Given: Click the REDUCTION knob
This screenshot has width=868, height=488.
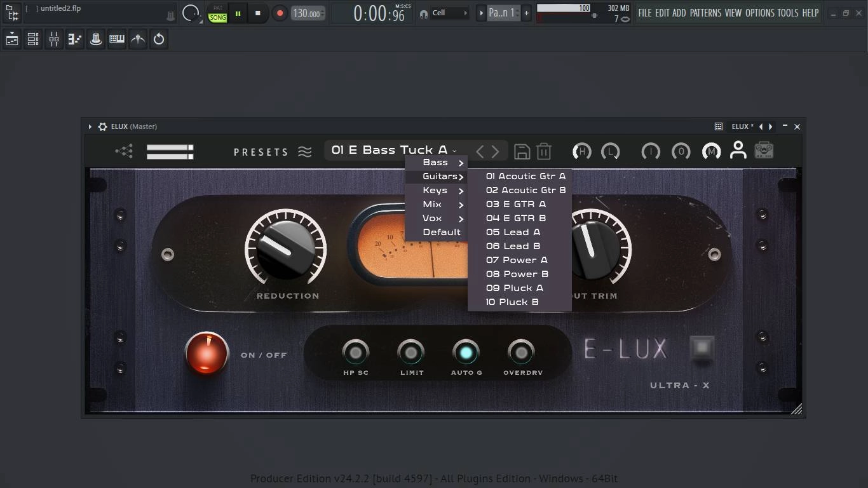Looking at the screenshot, I should point(286,248).
